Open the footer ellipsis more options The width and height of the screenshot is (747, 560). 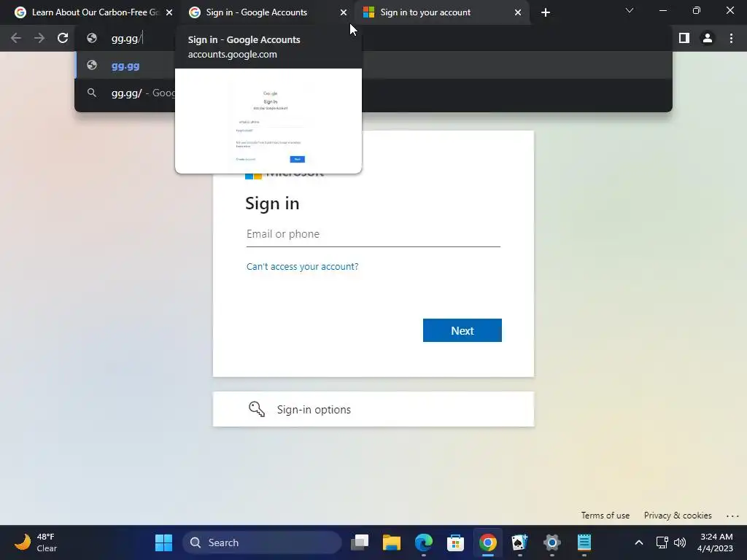click(x=732, y=516)
